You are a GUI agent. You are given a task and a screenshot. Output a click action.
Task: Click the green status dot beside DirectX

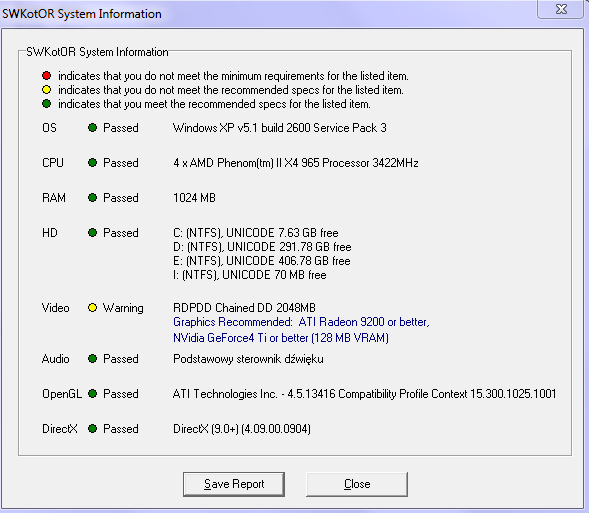coord(92,429)
